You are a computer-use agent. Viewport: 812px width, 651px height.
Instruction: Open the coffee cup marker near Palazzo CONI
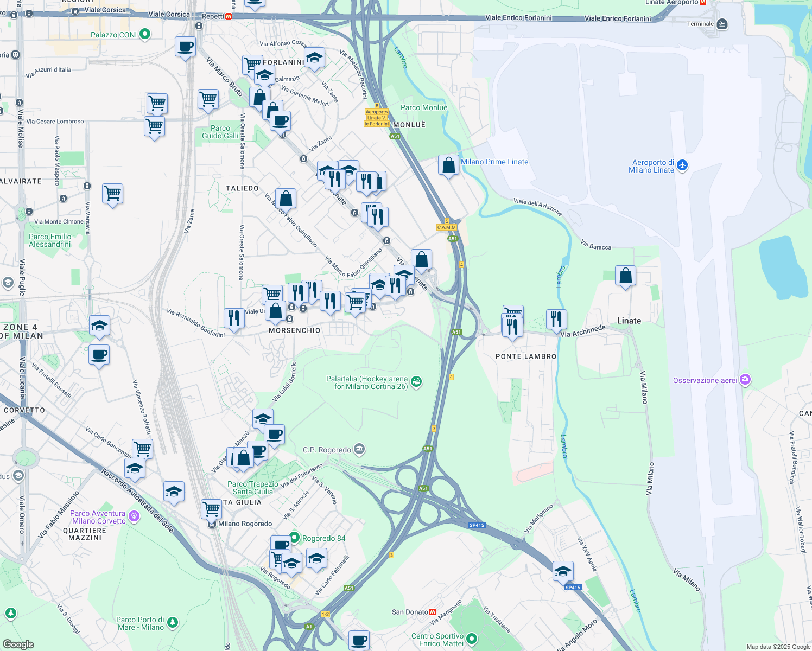[185, 47]
